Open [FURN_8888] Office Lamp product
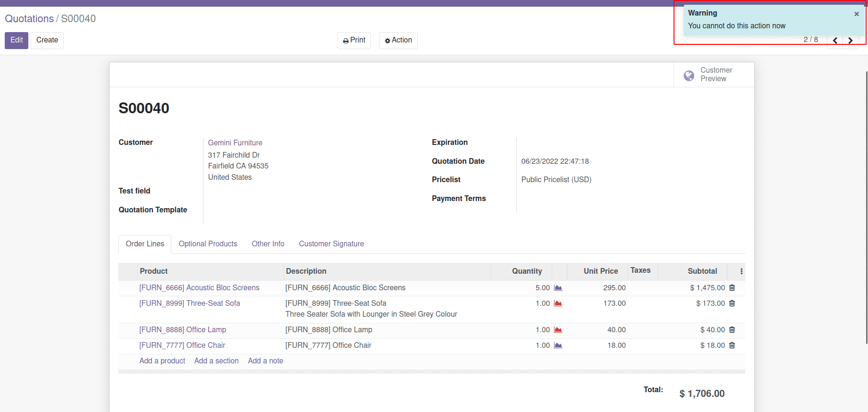 click(183, 330)
